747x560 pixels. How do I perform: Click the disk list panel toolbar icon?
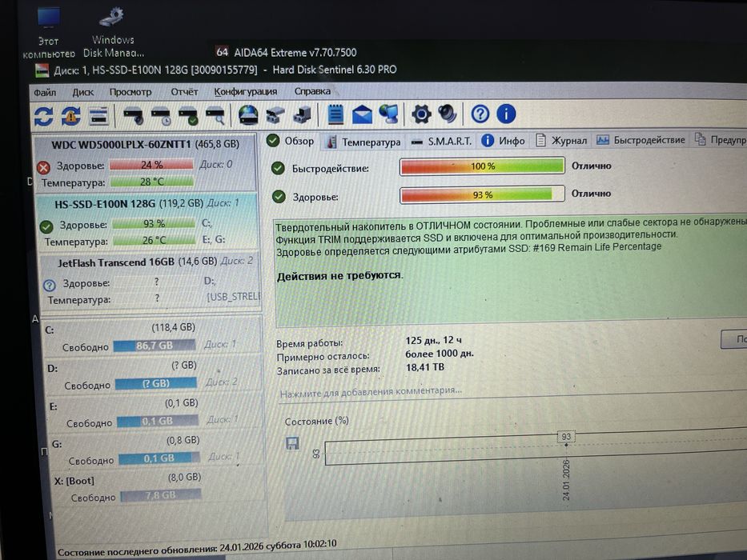99,116
